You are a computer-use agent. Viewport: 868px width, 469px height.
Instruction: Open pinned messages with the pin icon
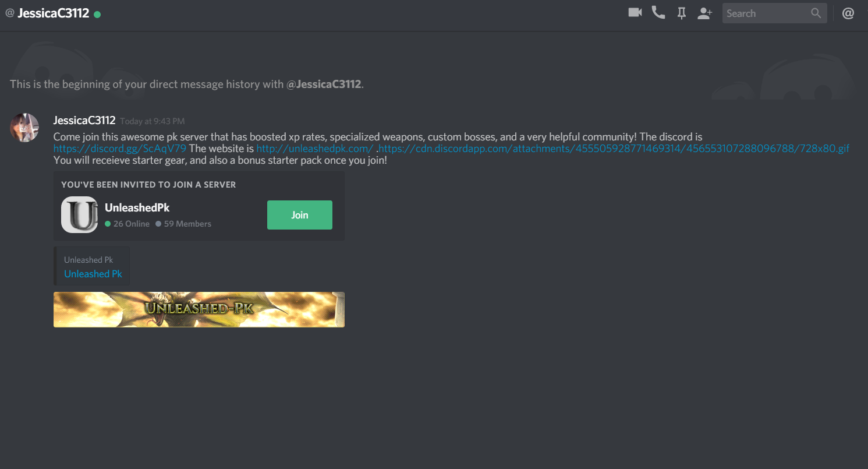pyautogui.click(x=682, y=13)
